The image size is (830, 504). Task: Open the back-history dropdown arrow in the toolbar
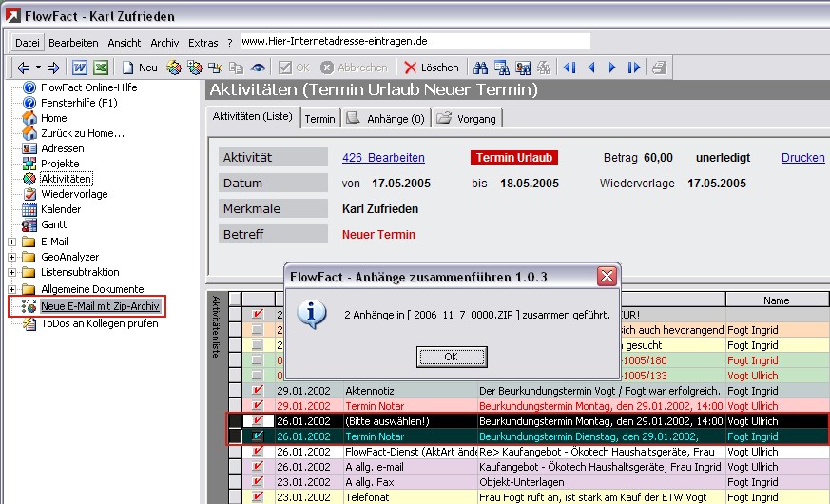click(x=38, y=68)
